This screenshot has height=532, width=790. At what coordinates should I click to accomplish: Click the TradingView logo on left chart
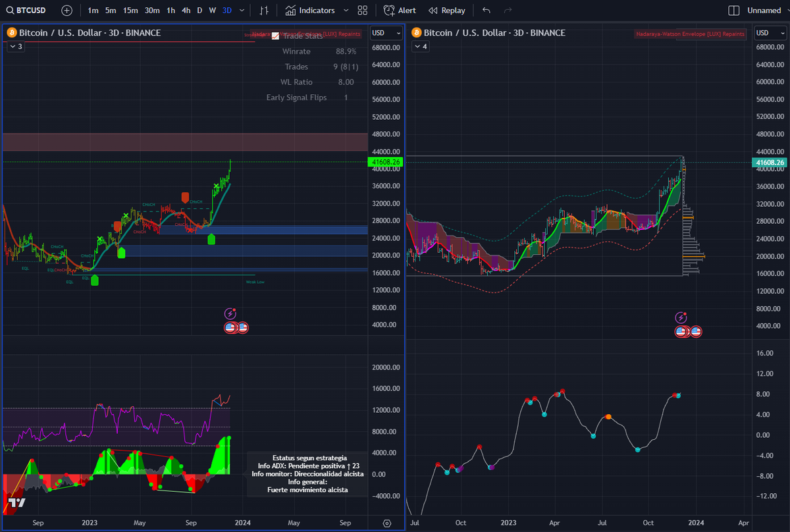pyautogui.click(x=16, y=503)
